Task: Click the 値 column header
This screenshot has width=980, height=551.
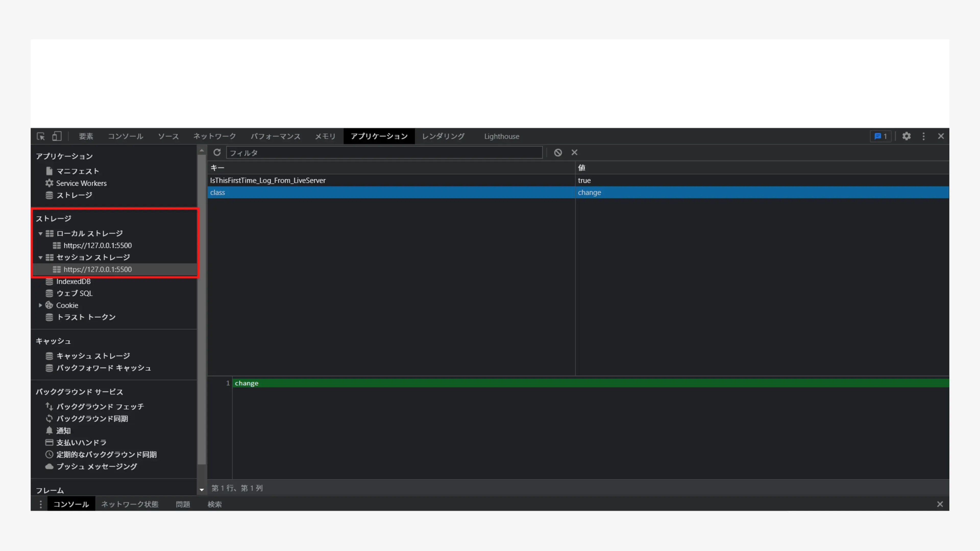Action: pyautogui.click(x=762, y=168)
